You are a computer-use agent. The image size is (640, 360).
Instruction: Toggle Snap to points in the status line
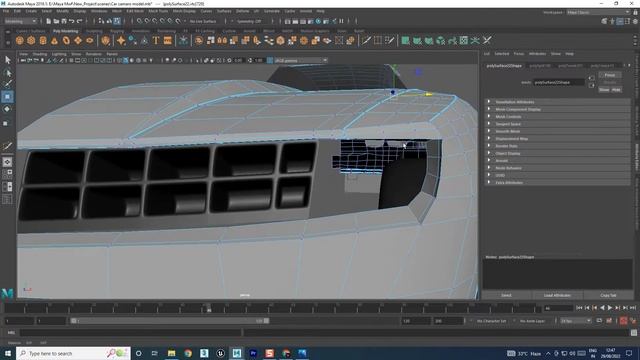coord(155,21)
